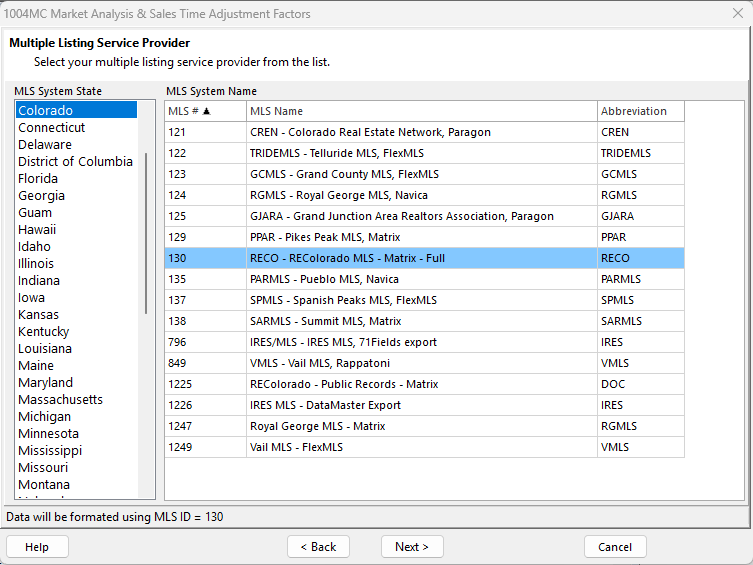Image resolution: width=753 pixels, height=565 pixels.
Task: Click MLS number 1225 cell
Action: pyautogui.click(x=205, y=384)
